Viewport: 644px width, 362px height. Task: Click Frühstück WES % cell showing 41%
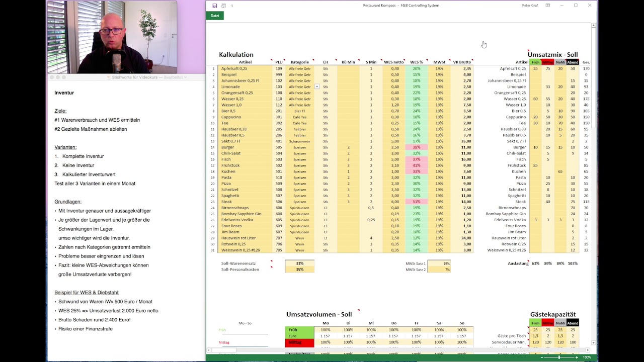tap(416, 165)
